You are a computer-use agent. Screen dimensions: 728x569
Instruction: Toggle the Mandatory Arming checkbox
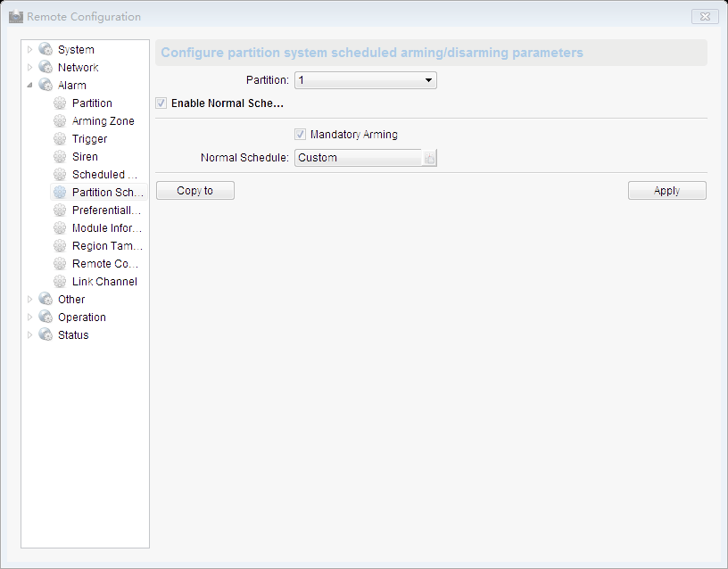[x=300, y=134]
